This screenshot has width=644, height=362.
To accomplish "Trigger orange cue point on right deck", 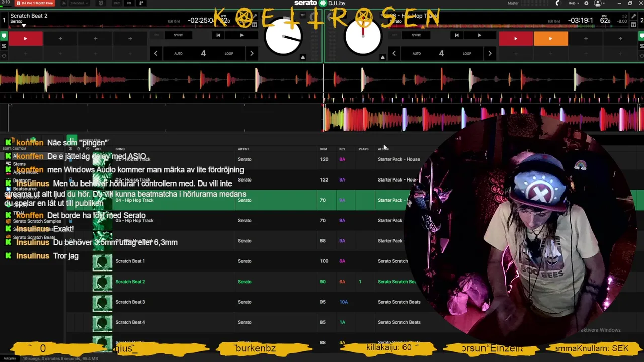I will coord(550,39).
